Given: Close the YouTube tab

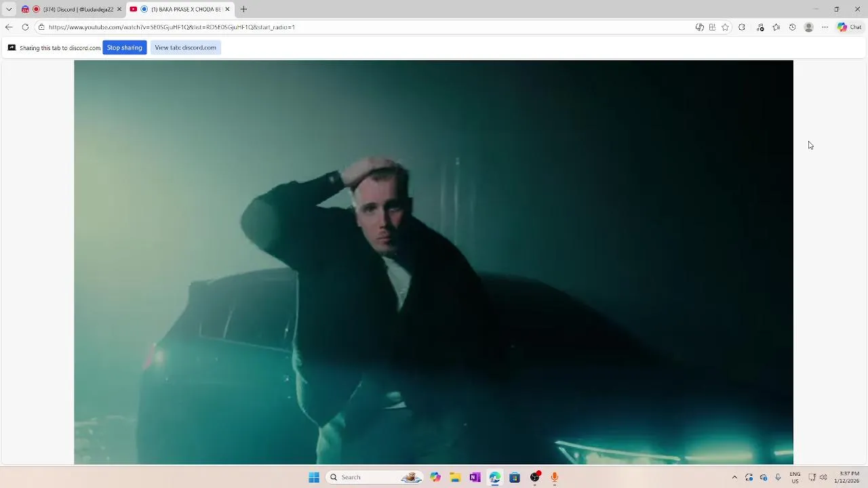Looking at the screenshot, I should tap(227, 9).
